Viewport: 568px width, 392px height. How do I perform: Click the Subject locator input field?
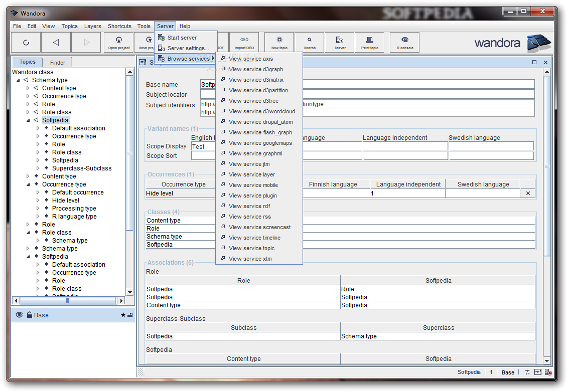(x=367, y=94)
